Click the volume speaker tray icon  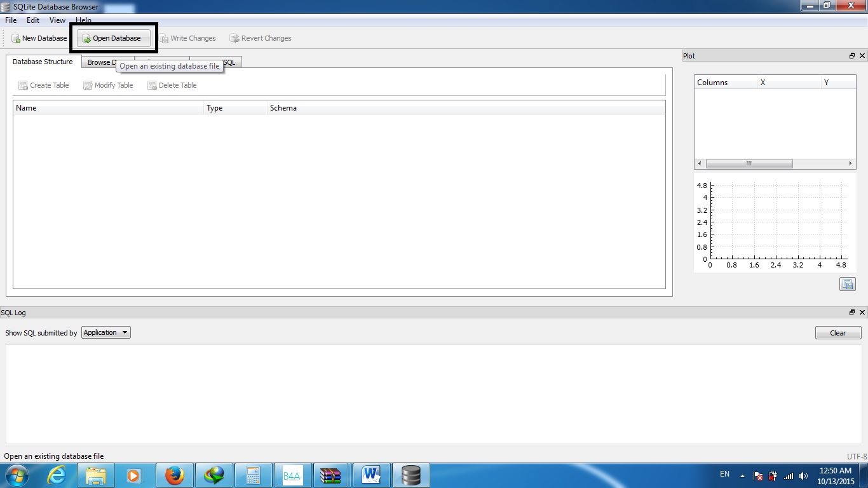click(x=803, y=476)
